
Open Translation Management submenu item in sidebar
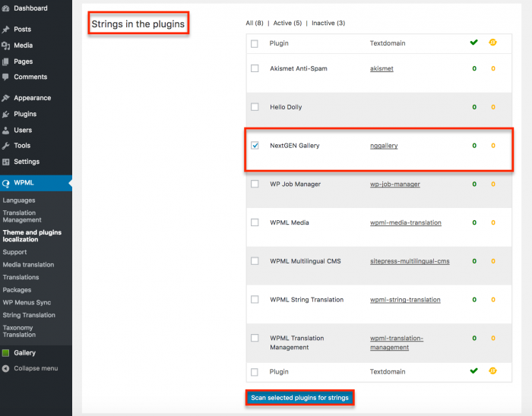click(x=22, y=216)
